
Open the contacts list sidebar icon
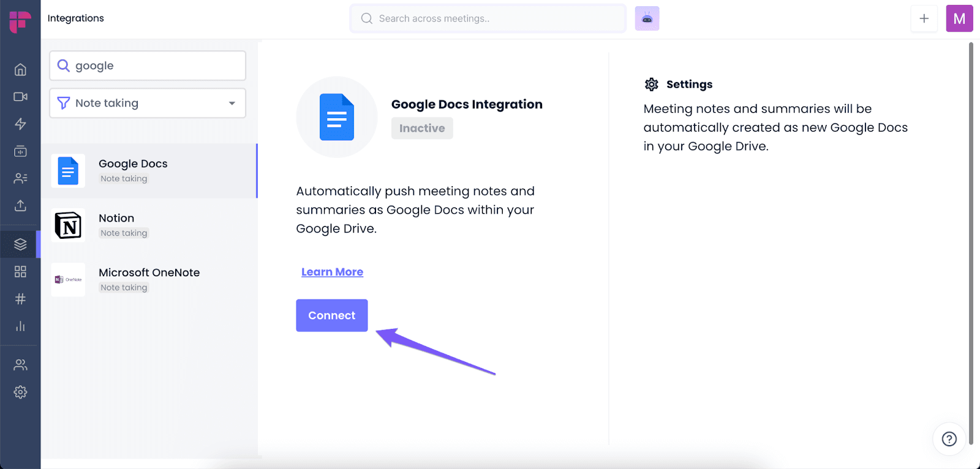20,178
